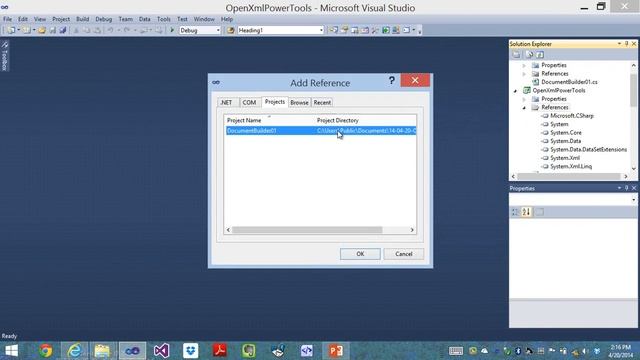Click OK in Add Reference dialog
640x360 pixels.
click(x=360, y=254)
